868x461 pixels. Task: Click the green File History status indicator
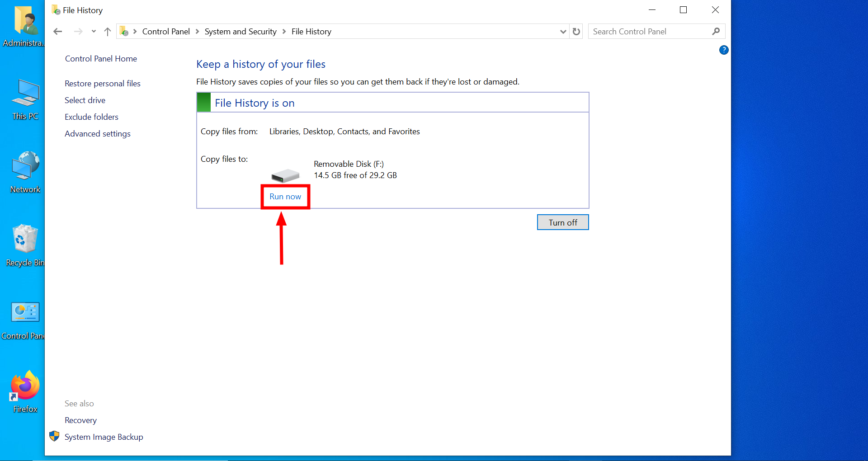click(x=204, y=103)
